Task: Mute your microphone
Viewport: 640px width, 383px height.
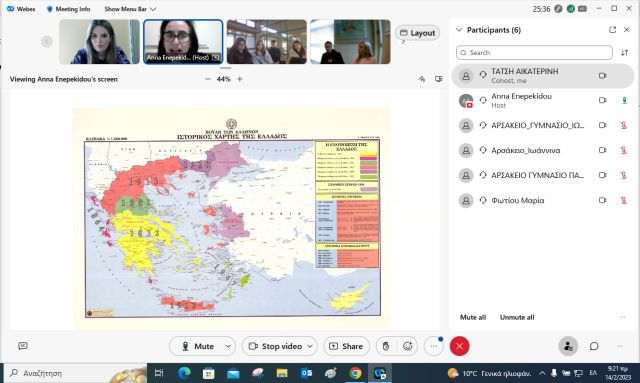Action: tap(198, 346)
